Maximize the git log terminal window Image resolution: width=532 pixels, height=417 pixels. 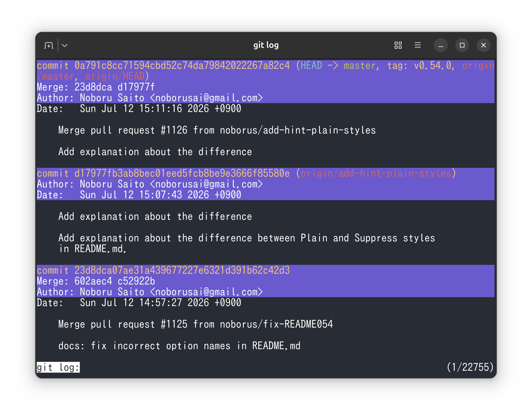462,45
